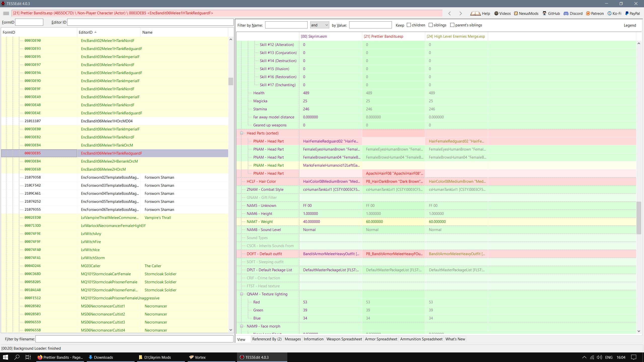This screenshot has width=644, height=362.
Task: Sort by the EditorID column header
Action: pyautogui.click(x=109, y=32)
